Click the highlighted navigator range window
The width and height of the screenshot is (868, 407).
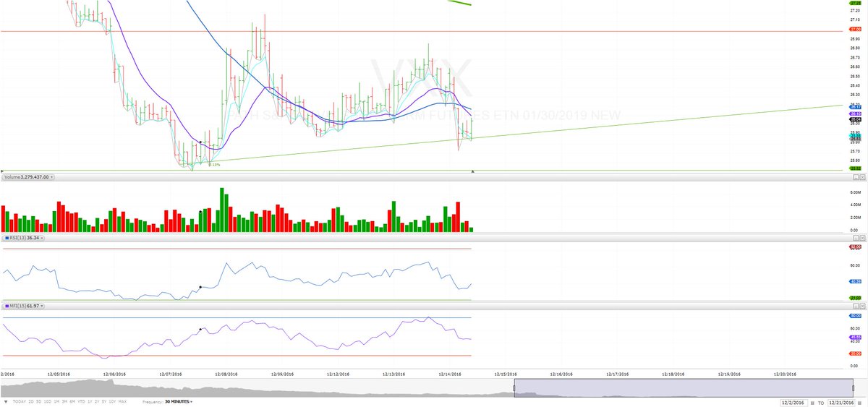pos(684,387)
